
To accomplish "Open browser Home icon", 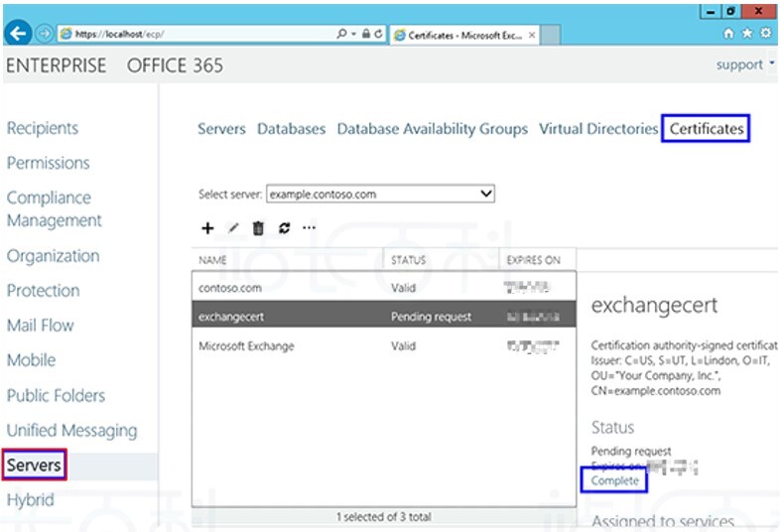I will [728, 34].
